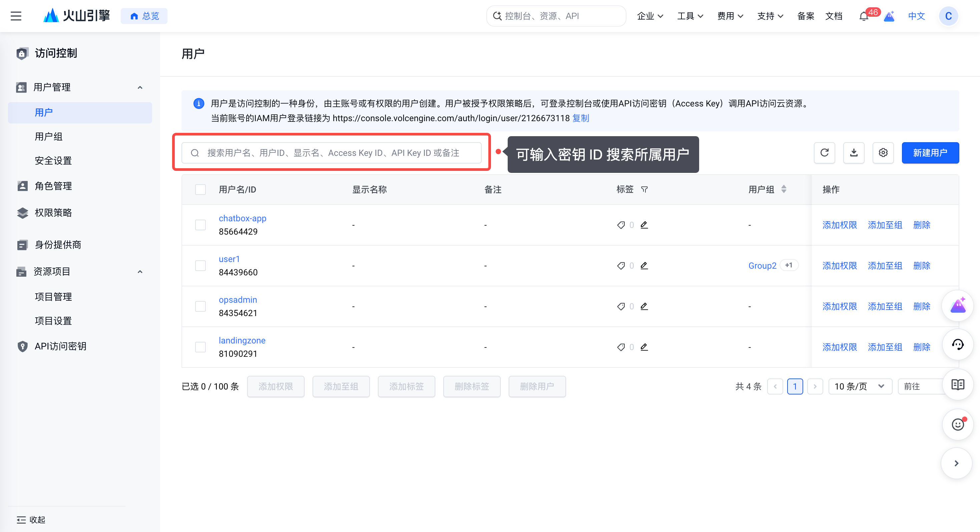Edit tags for opsadmin

click(644, 306)
